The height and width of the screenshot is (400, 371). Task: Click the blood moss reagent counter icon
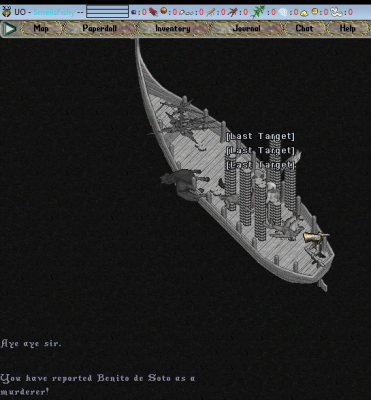tap(153, 12)
